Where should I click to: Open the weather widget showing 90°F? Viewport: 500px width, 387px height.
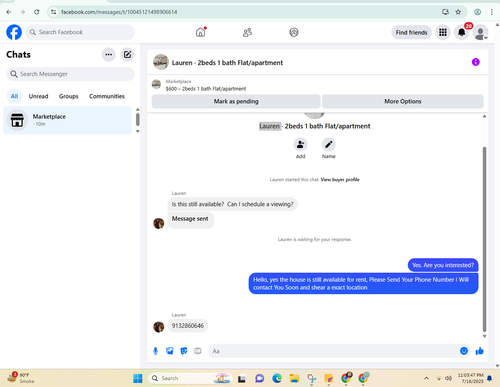tap(21, 378)
